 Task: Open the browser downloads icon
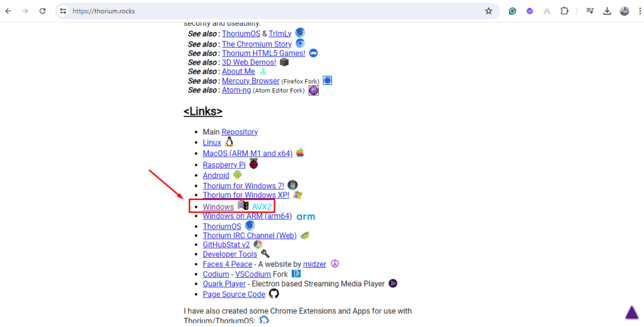(607, 11)
